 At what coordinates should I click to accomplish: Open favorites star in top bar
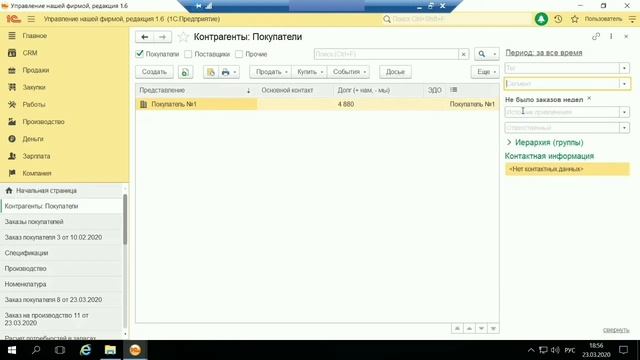pyautogui.click(x=575, y=19)
